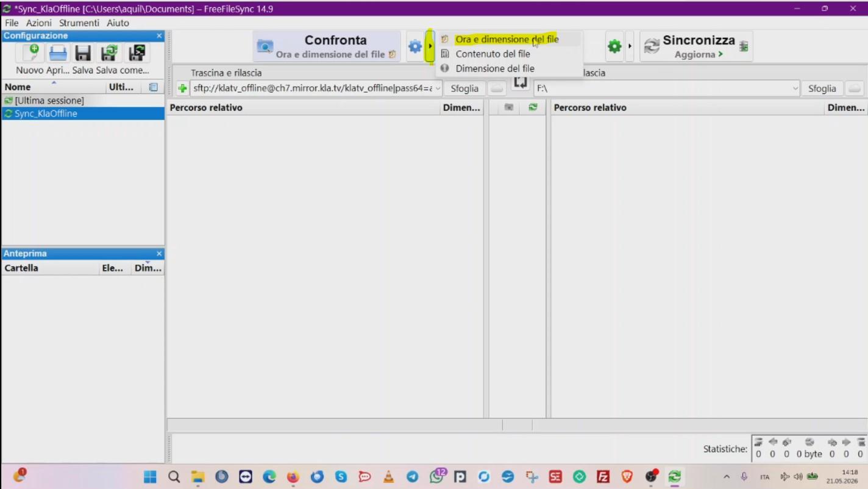Open FileZilla from taskbar

click(603, 477)
